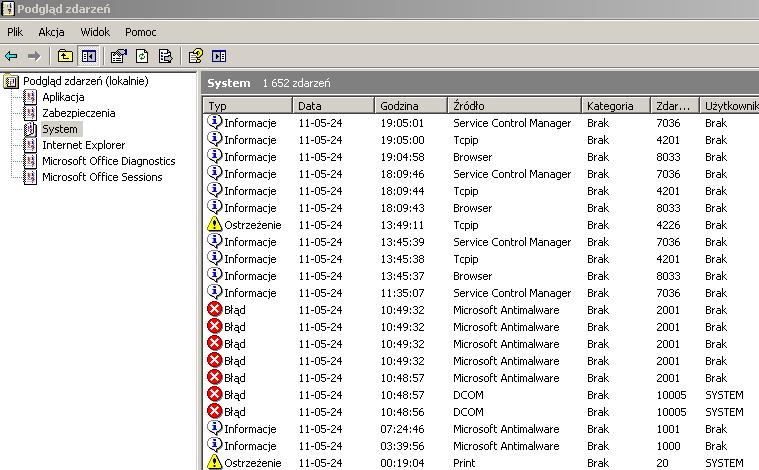
Task: Click event ID 20 in Print row
Action: pos(662,463)
